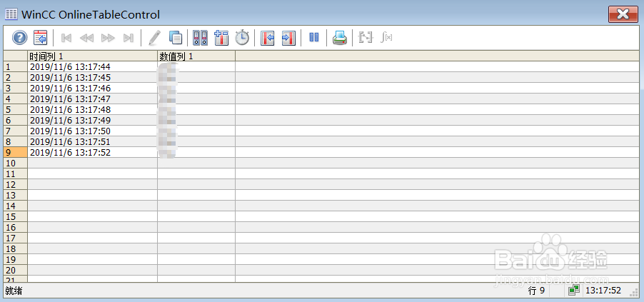The image size is (644, 302).
Task: Select row header 1
Action: pos(16,66)
